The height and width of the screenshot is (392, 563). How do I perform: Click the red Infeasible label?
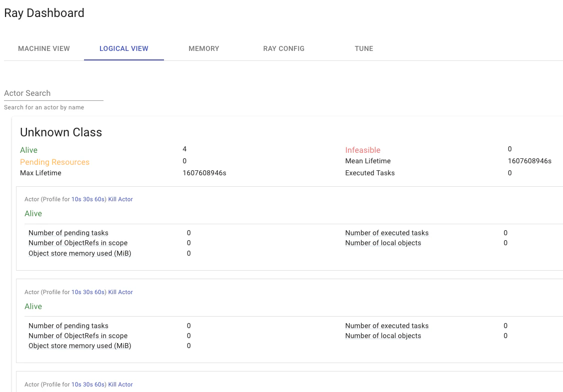coord(362,150)
